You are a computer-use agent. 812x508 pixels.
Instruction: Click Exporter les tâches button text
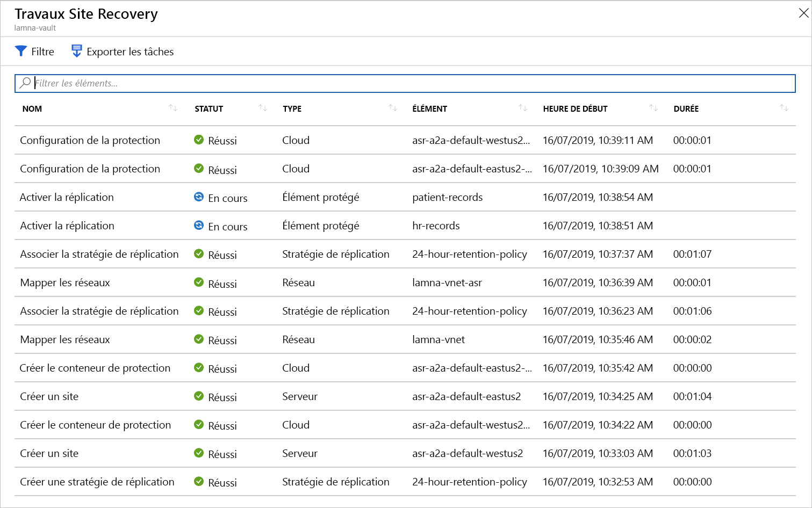click(x=130, y=52)
